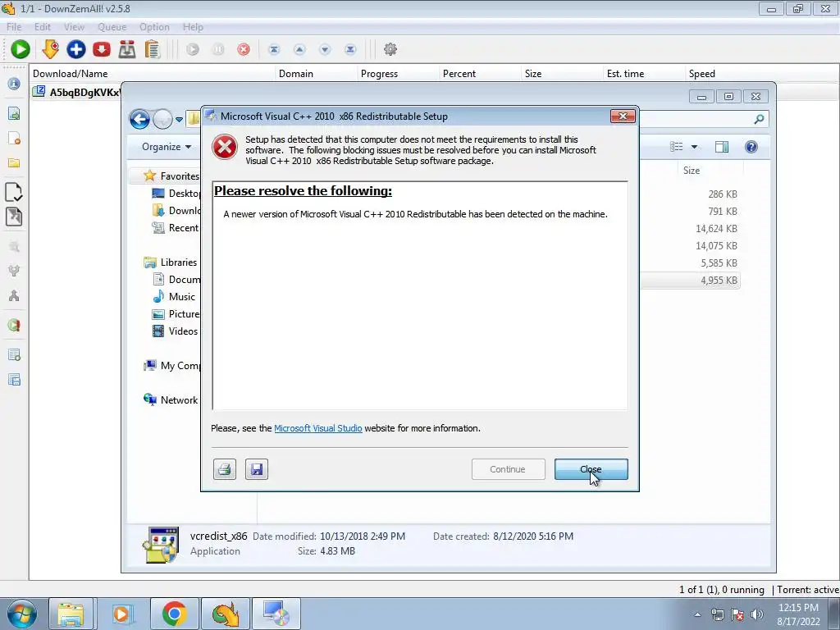Click the 14,624 KB file size row
The width and height of the screenshot is (840, 630).
click(x=716, y=229)
